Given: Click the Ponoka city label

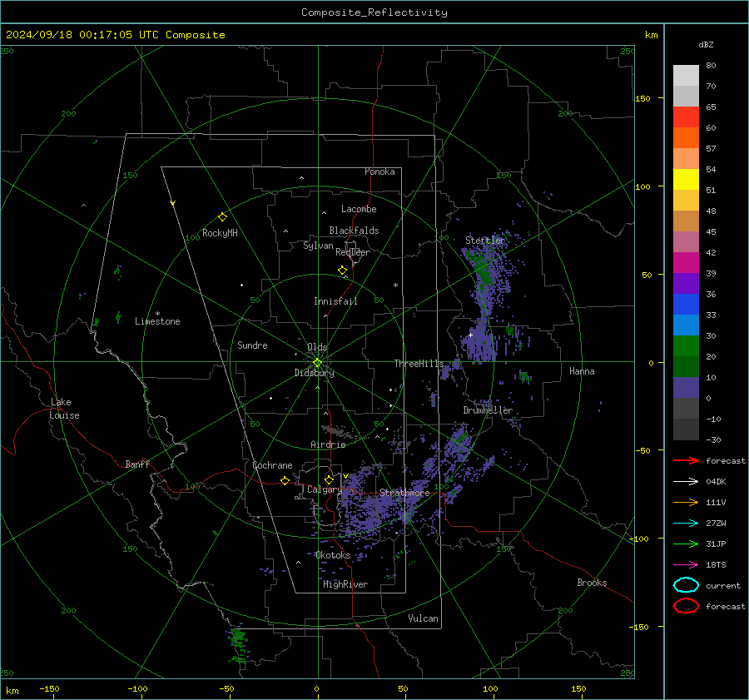Looking at the screenshot, I should tap(379, 171).
